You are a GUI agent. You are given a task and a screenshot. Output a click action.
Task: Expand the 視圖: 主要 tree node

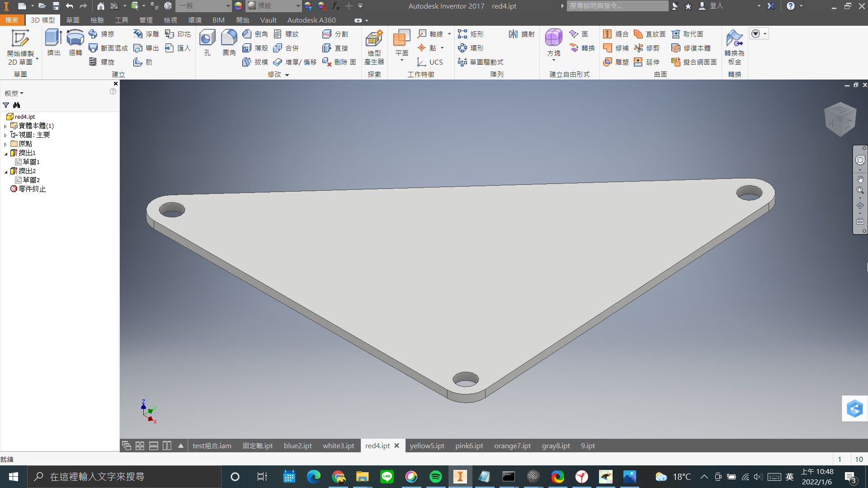[5, 135]
